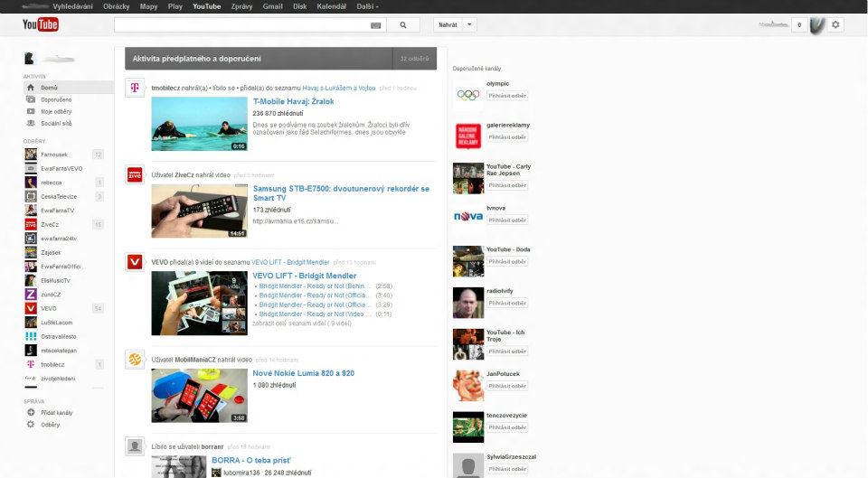Open Zprávy in the top bar
The height and width of the screenshot is (478, 868).
(241, 6)
